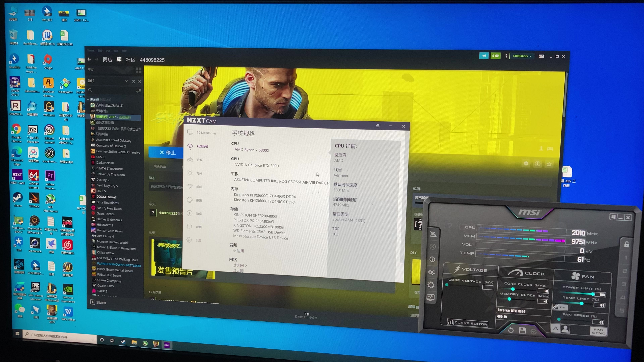This screenshot has width=644, height=362.
Task: Click the Steam library grid view icon
Action: click(138, 70)
